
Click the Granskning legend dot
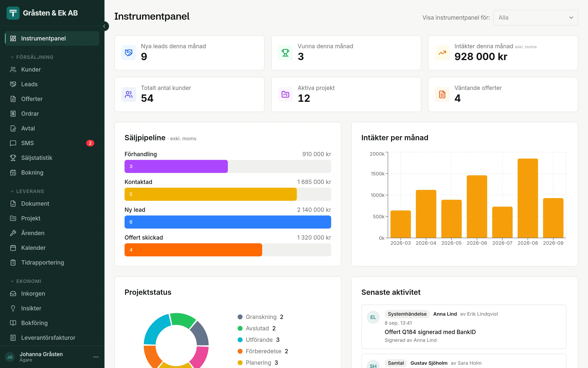[240, 317]
